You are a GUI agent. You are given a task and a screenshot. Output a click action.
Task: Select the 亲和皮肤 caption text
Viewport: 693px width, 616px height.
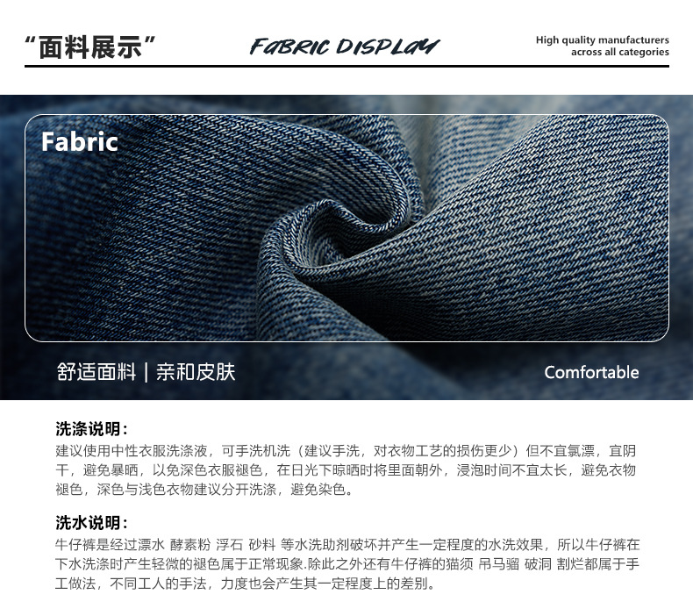196,372
